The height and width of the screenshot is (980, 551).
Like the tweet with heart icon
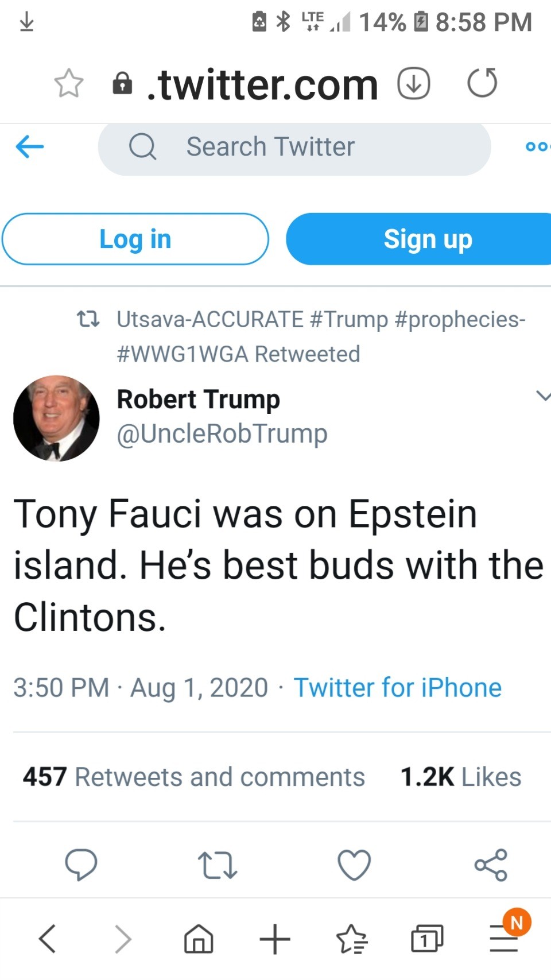354,865
